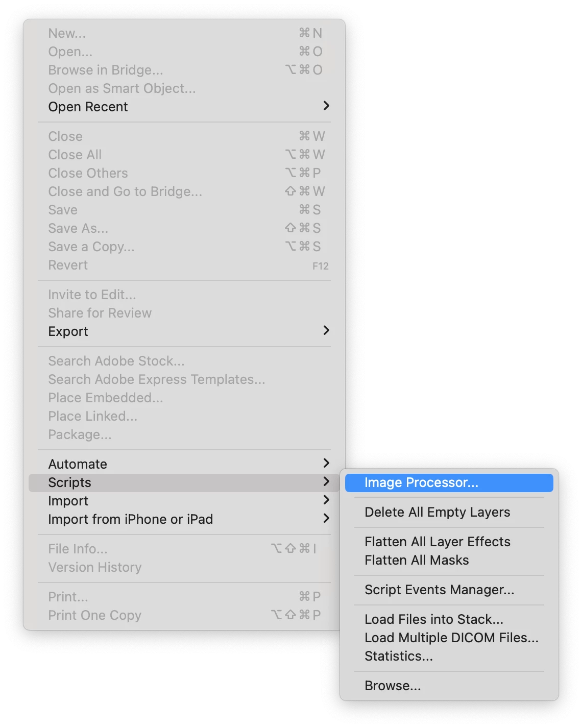Click the New... menu item
The image size is (582, 728).
point(184,33)
